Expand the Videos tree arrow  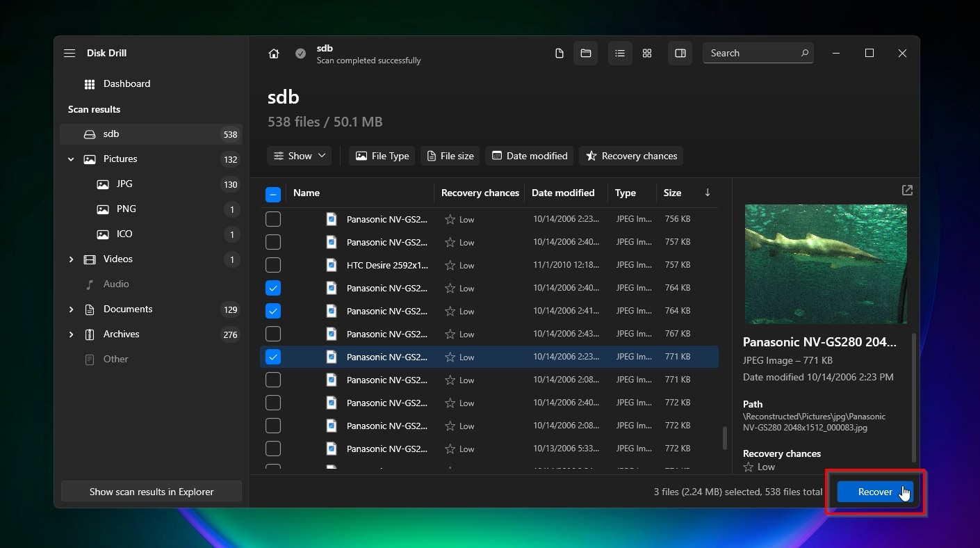[71, 259]
